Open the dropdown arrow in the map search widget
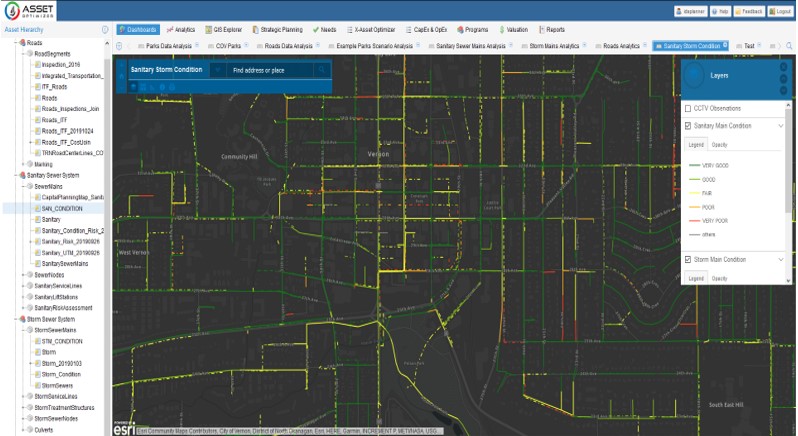The image size is (798, 436). 218,71
